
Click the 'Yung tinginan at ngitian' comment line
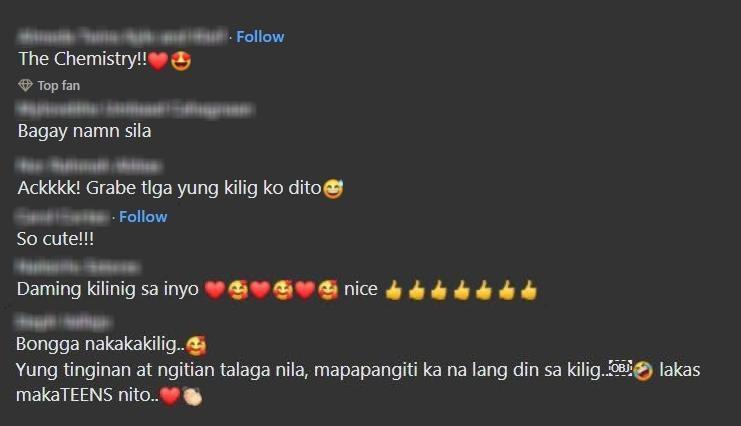click(358, 370)
